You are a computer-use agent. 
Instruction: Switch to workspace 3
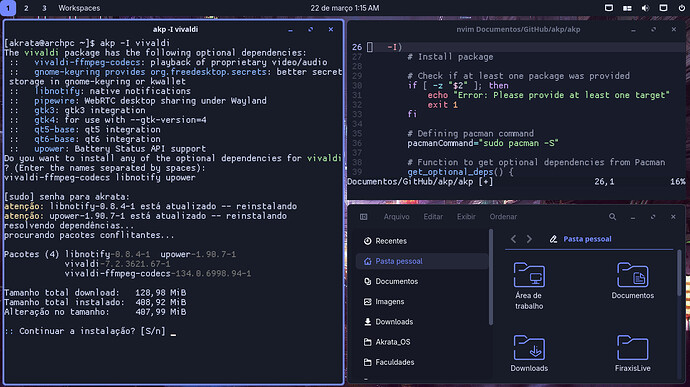[44, 8]
